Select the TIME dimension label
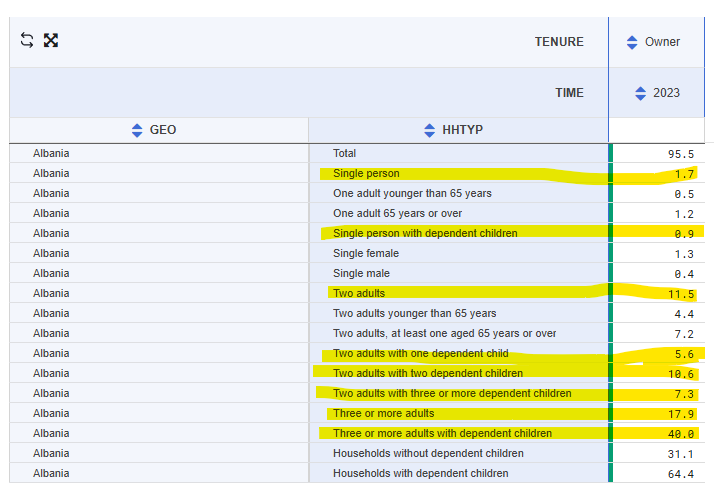The height and width of the screenshot is (492, 714). [569, 93]
